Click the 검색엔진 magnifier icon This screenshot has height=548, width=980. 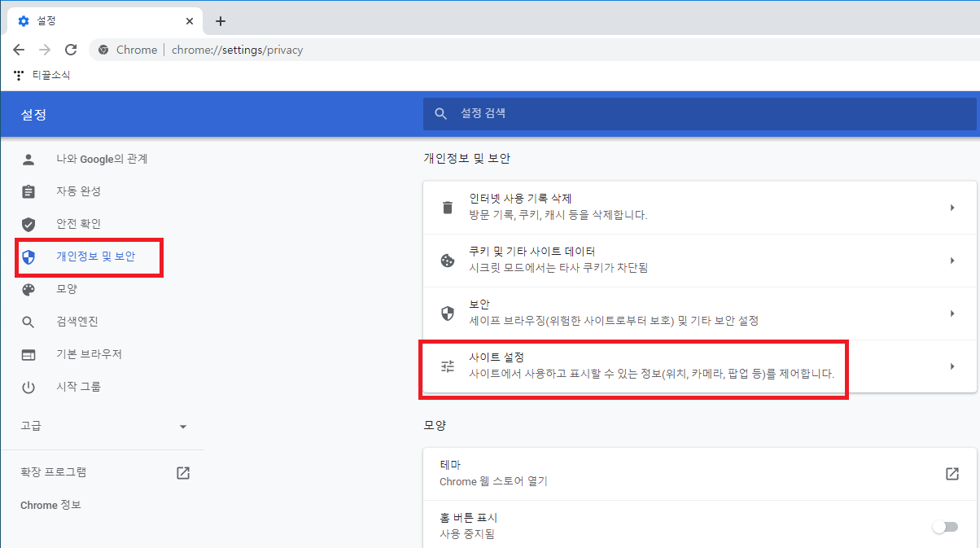point(28,321)
